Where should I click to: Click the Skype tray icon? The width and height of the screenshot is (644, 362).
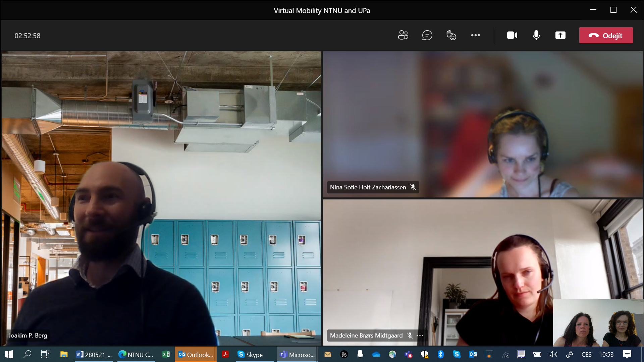pos(457,354)
